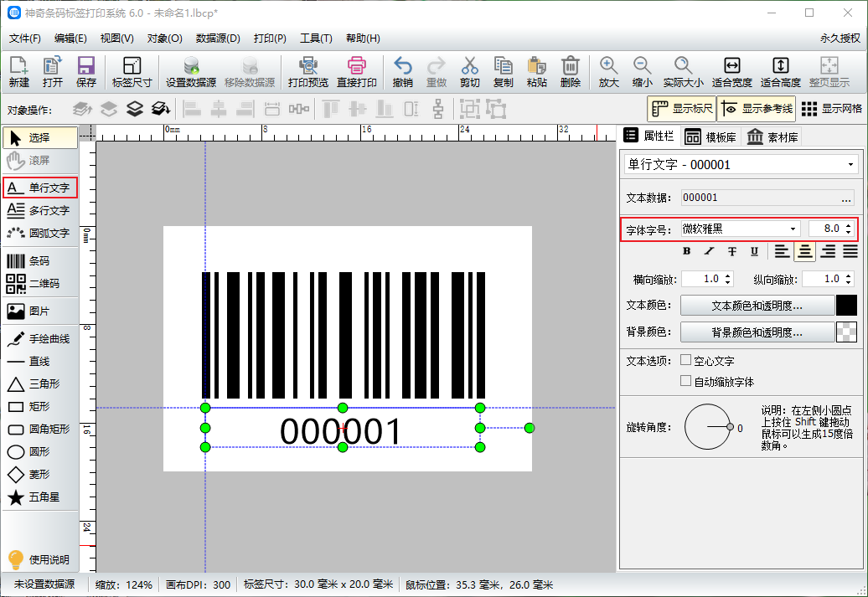Open the 编辑(E) menu
This screenshot has height=597, width=868.
(x=70, y=39)
